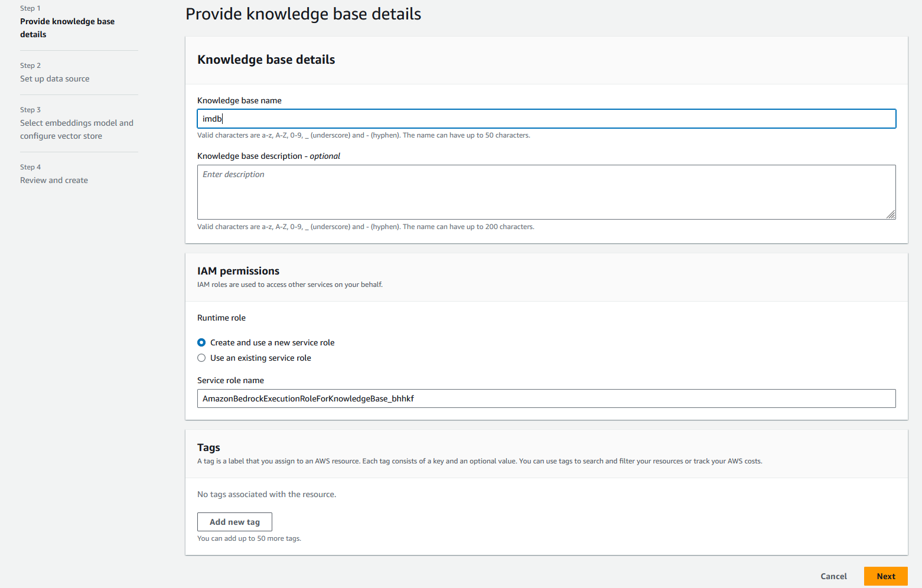Click the 'No tags associated' message area

click(x=266, y=494)
